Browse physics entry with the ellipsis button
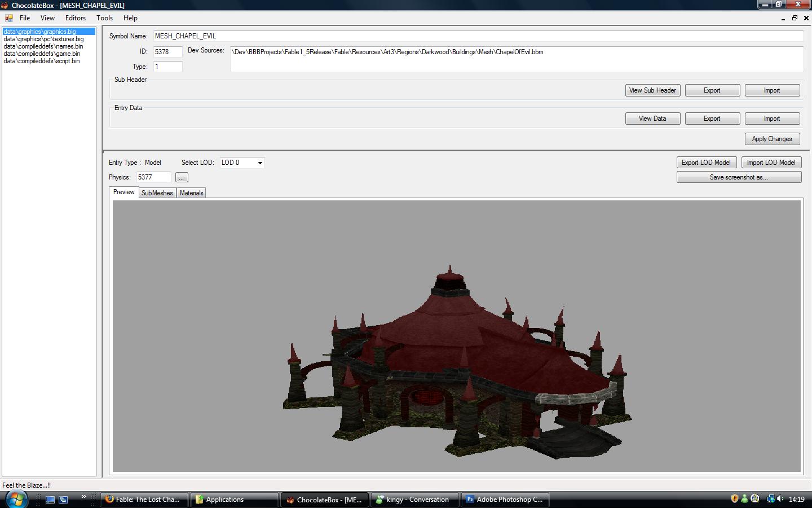Screen dimensions: 812x508 coord(181,178)
